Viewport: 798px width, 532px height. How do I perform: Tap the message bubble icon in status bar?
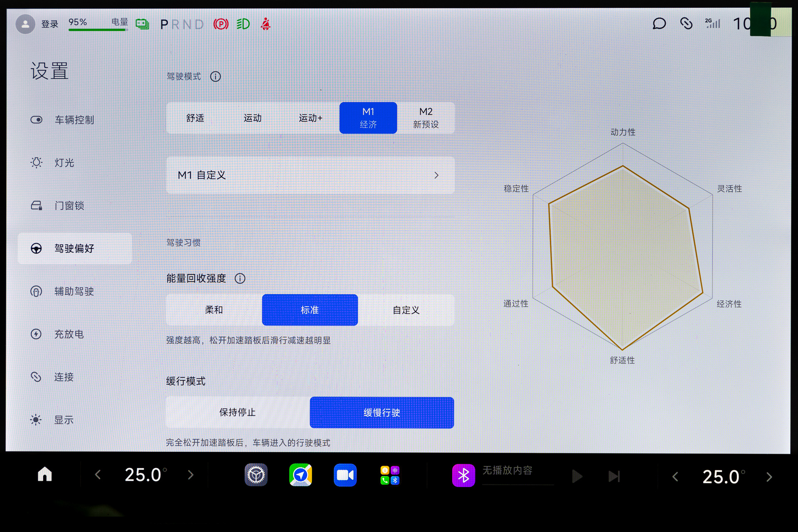point(659,24)
